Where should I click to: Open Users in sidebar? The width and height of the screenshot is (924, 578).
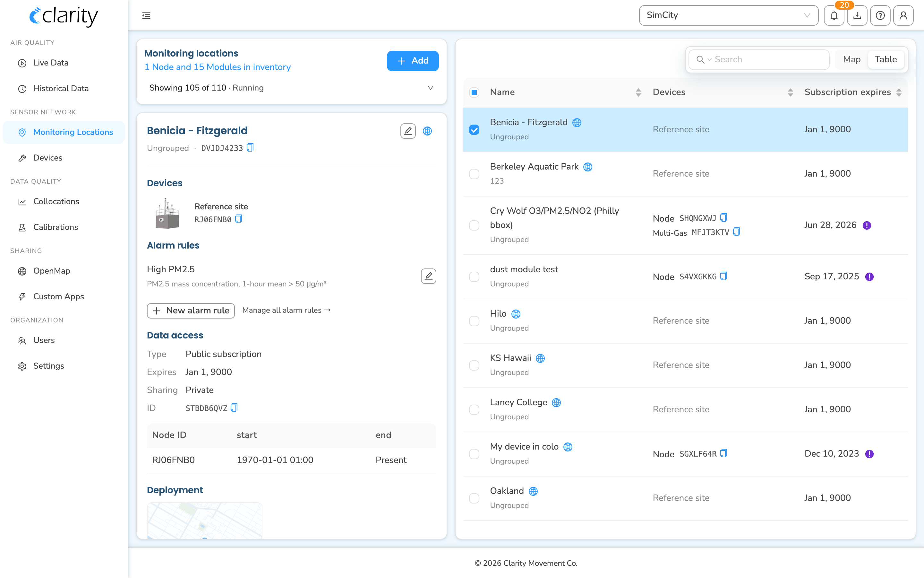tap(64, 340)
